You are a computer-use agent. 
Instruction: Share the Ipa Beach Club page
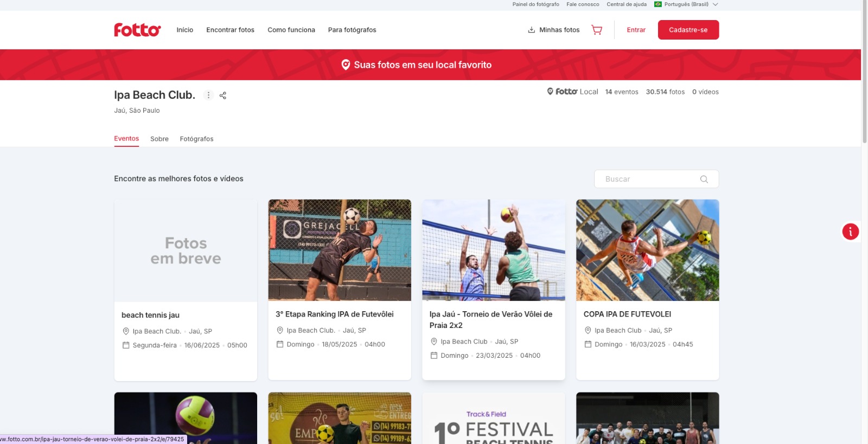click(x=222, y=95)
